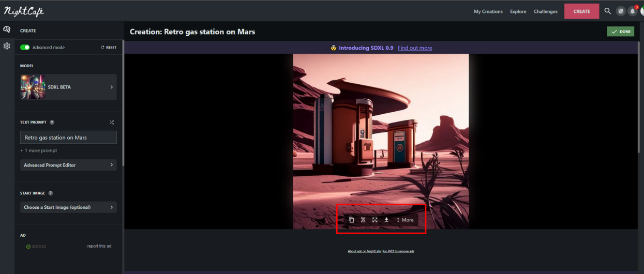This screenshot has width=644, height=274.
Task: Open settings gear in left sidebar
Action: (x=7, y=46)
